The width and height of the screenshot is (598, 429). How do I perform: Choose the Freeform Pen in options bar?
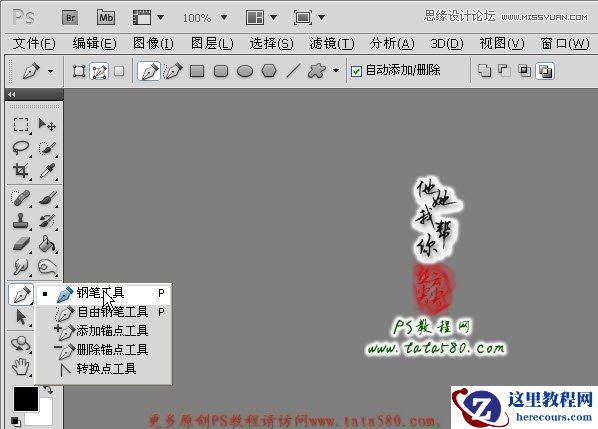click(x=173, y=71)
